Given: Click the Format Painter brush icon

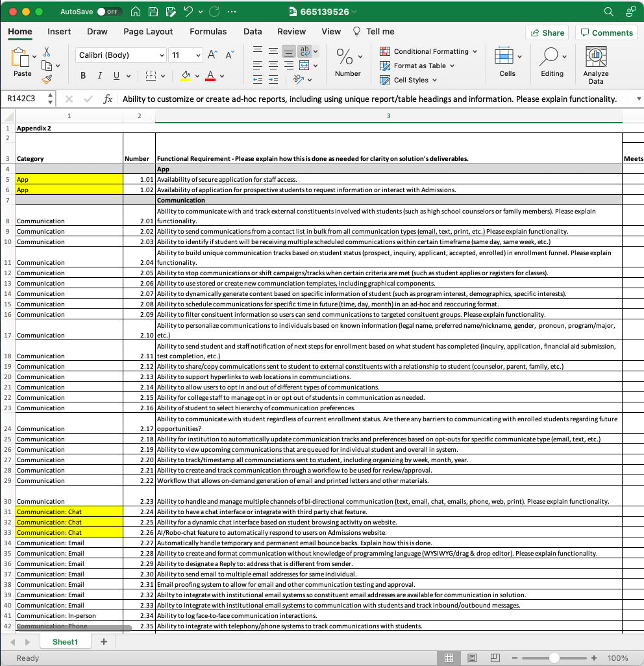Looking at the screenshot, I should pyautogui.click(x=47, y=79).
